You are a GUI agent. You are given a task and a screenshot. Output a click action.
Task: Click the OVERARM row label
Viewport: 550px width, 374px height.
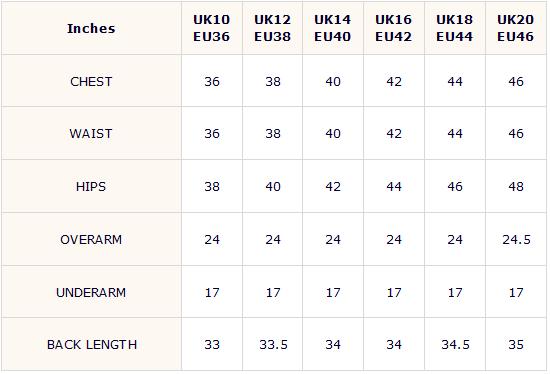coord(91,240)
